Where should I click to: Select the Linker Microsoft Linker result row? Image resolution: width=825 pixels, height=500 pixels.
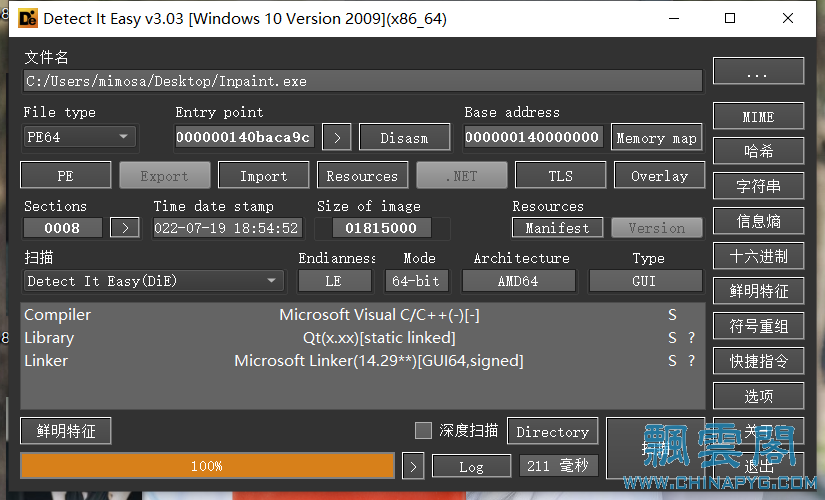[x=363, y=361]
